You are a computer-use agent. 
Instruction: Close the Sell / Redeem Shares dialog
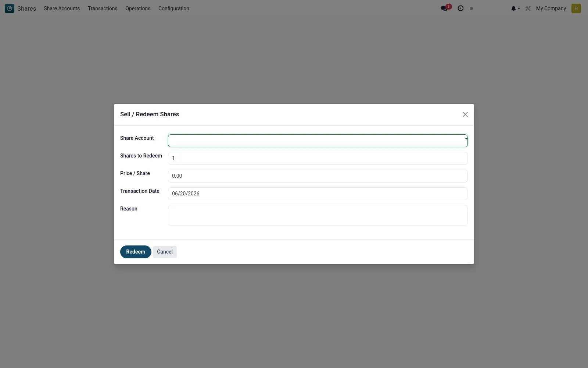click(465, 114)
